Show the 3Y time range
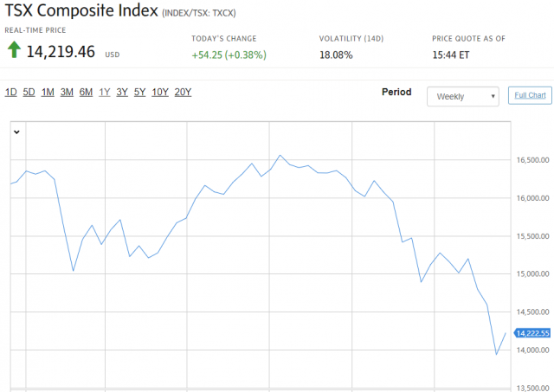 122,93
